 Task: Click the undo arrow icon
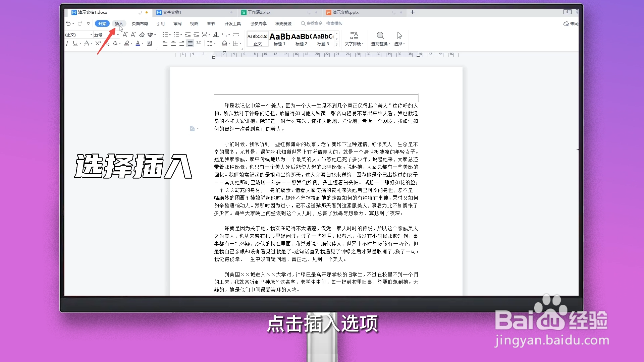68,23
